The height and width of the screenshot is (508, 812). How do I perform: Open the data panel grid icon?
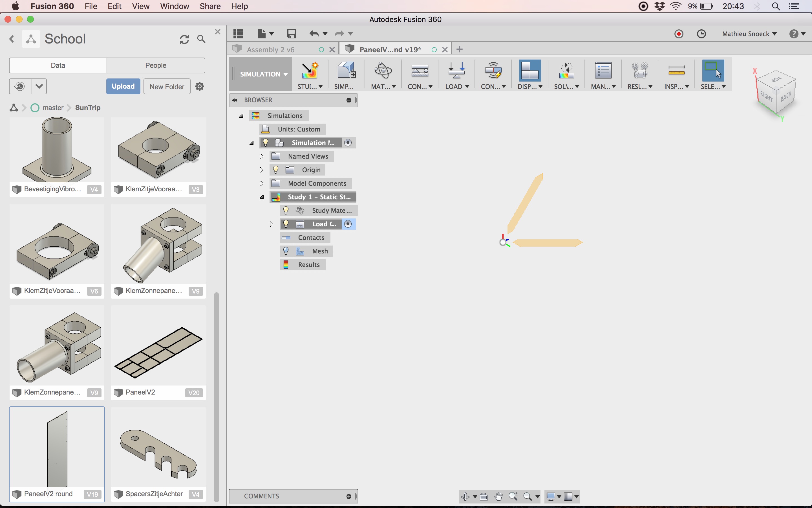(238, 34)
